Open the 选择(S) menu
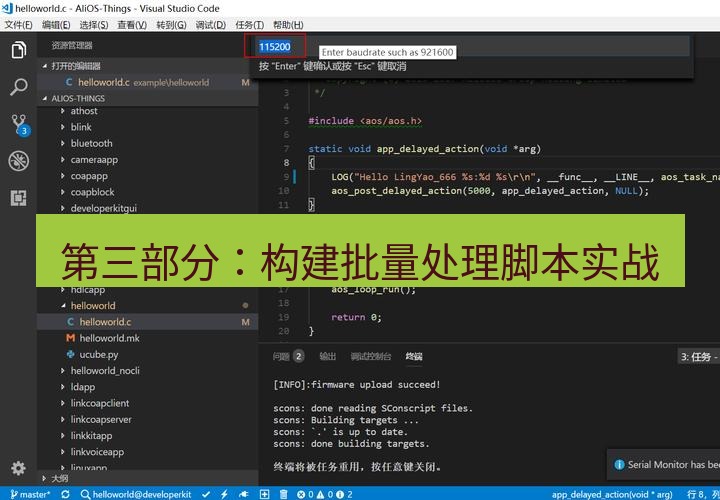The width and height of the screenshot is (720, 500). click(x=94, y=25)
